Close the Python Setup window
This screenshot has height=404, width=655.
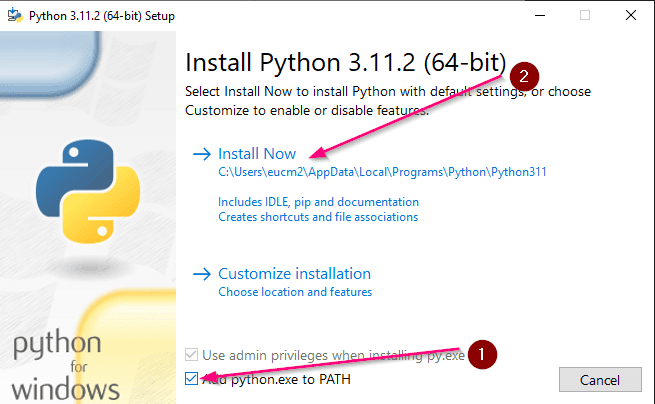coord(631,15)
